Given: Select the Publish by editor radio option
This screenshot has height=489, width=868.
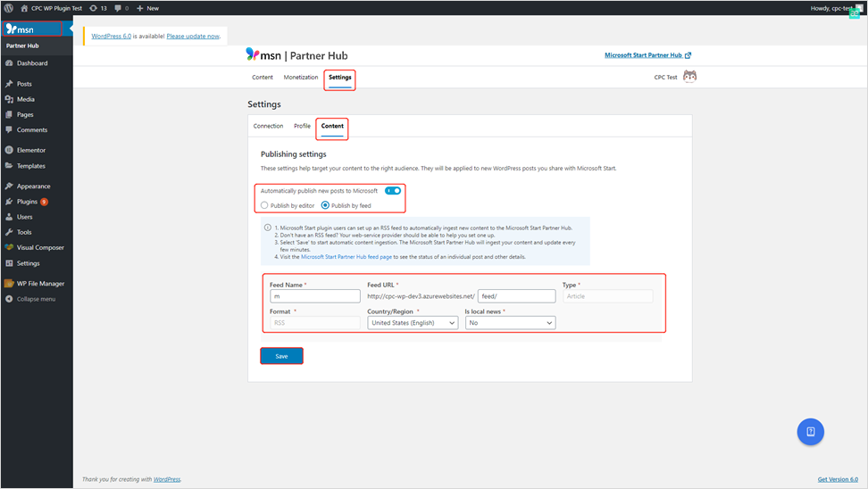Looking at the screenshot, I should click(264, 205).
